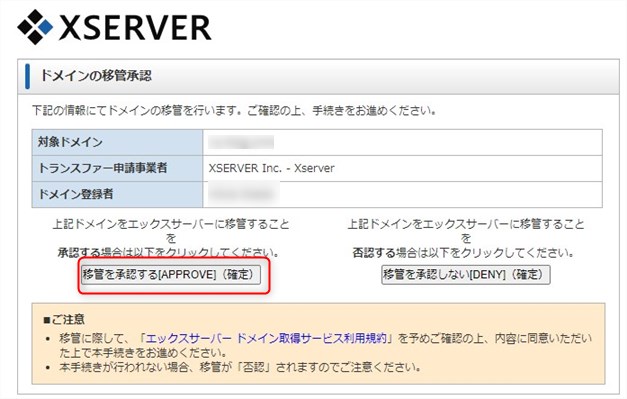Select the ドメインの移管承認 heading
The image size is (627, 399).
click(96, 76)
